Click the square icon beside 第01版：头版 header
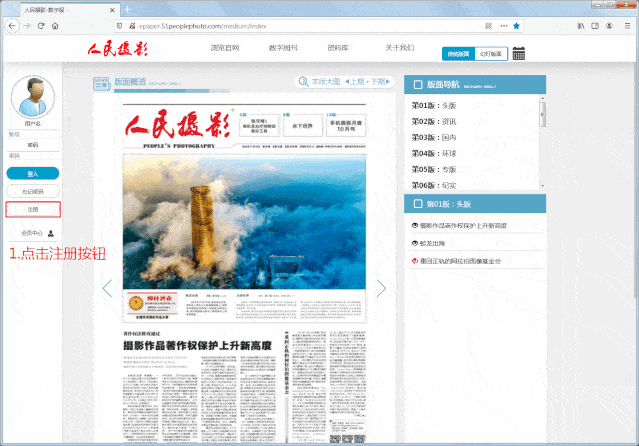639x446 pixels. click(418, 203)
